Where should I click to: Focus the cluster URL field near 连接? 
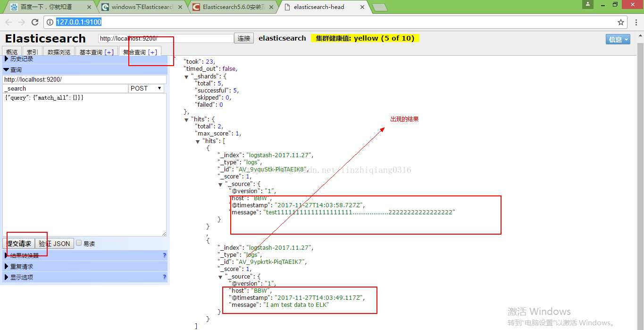click(166, 38)
